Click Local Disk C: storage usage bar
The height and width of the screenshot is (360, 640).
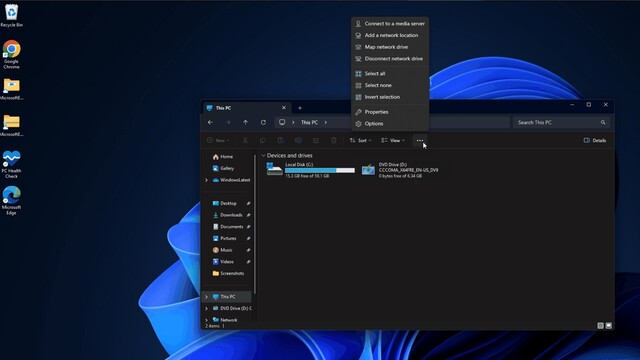(x=320, y=170)
